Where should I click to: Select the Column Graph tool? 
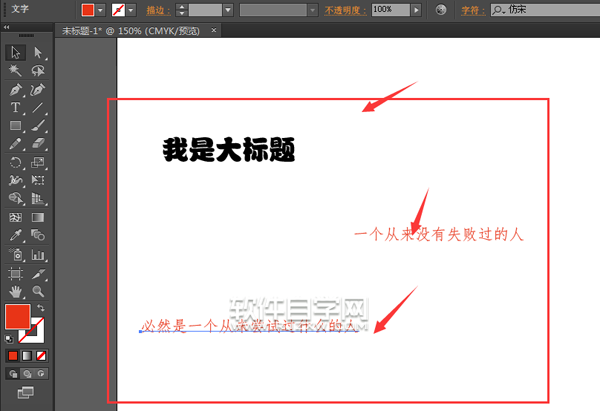coord(38,254)
